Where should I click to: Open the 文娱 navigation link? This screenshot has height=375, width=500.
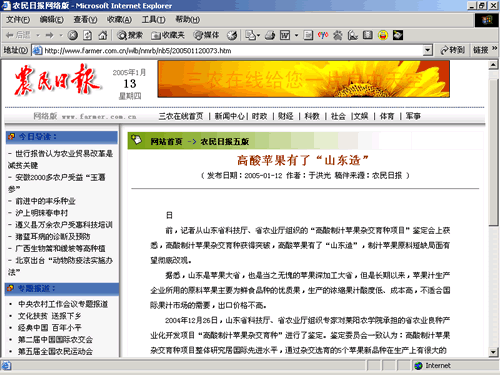click(361, 116)
